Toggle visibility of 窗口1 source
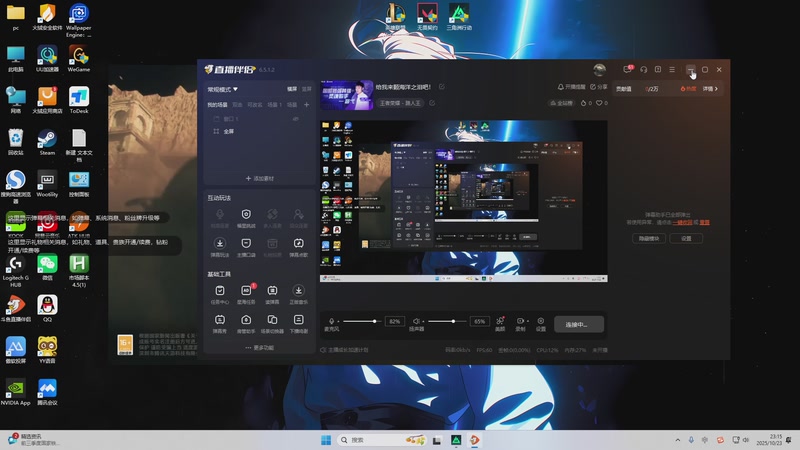Image resolution: width=800 pixels, height=450 pixels. point(296,119)
